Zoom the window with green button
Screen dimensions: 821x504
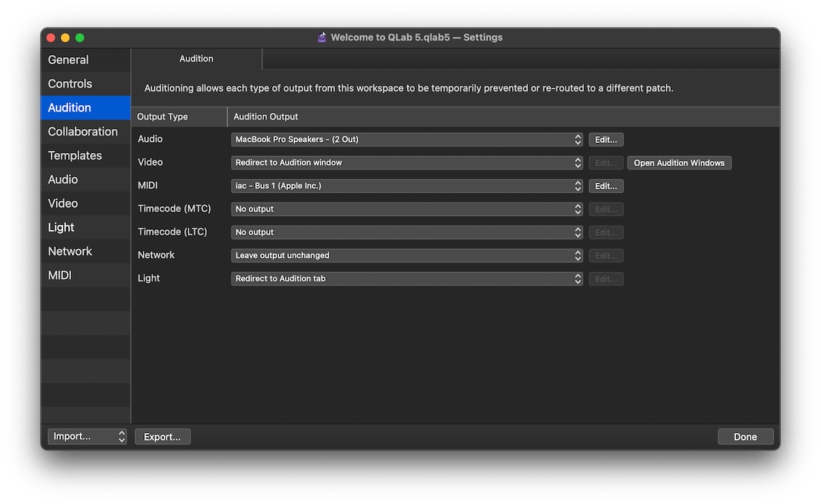[80, 38]
